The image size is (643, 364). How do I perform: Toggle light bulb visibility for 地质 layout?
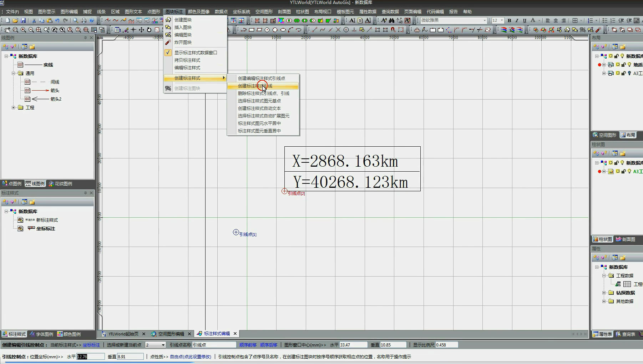[629, 65]
